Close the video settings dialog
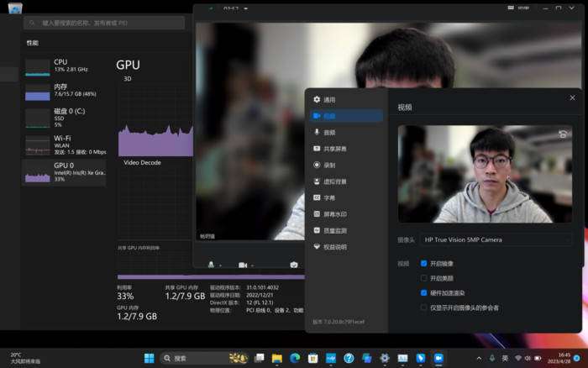 click(x=571, y=97)
